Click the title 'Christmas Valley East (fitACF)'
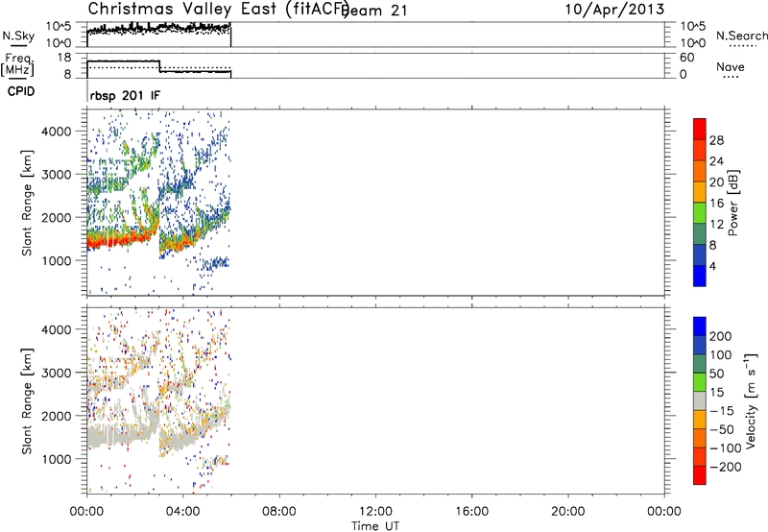Viewport: 768px width, 532px height. point(218,9)
